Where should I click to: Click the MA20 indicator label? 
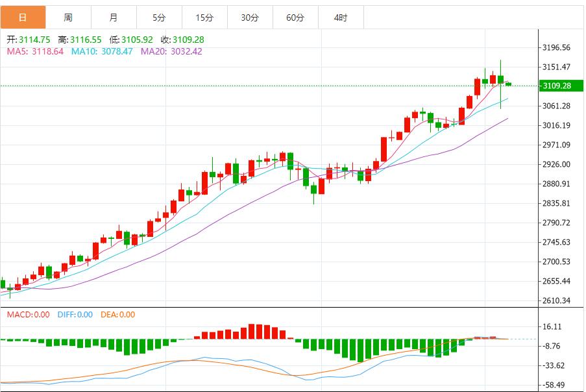(x=171, y=51)
